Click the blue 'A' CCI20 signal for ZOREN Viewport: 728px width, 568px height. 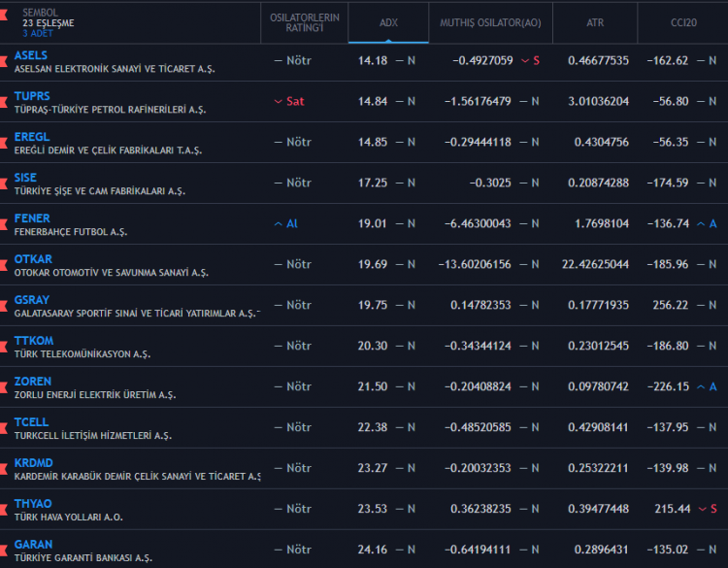707,386
